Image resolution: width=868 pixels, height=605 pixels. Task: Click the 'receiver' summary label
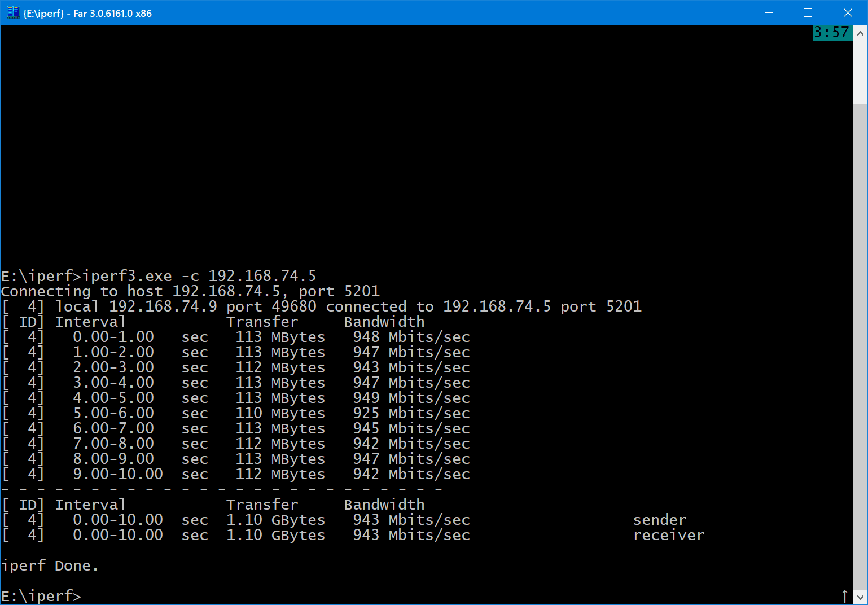click(669, 535)
